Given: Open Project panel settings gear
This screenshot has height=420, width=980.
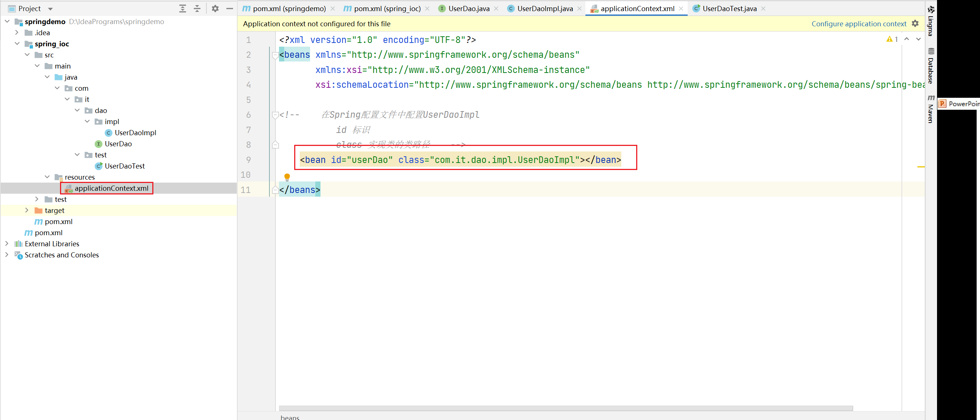Looking at the screenshot, I should (x=215, y=9).
